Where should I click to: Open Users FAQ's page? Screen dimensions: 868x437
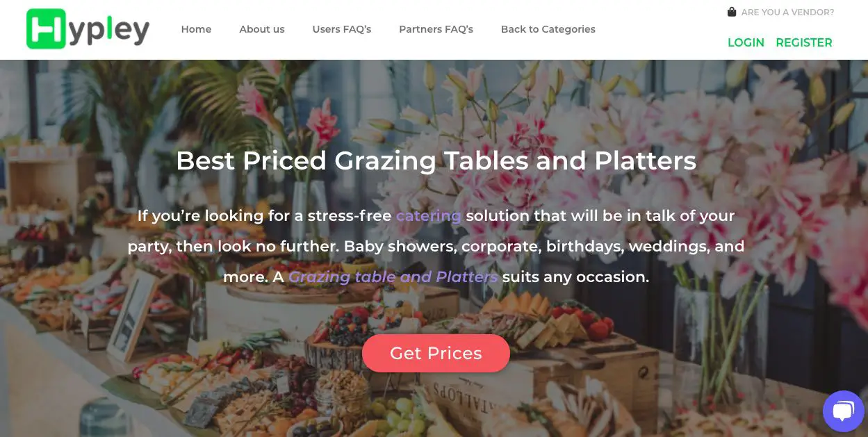342,29
